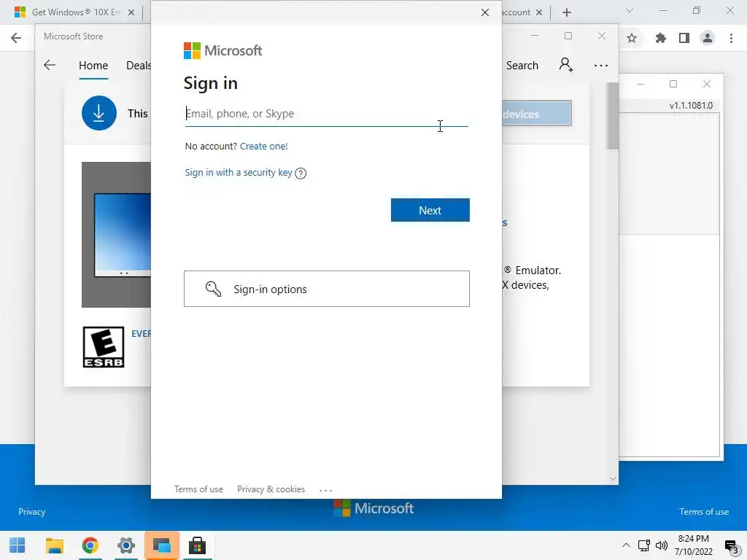This screenshot has width=747, height=560.
Task: Switch to the Deals tab in Microsoft Store
Action: [139, 65]
